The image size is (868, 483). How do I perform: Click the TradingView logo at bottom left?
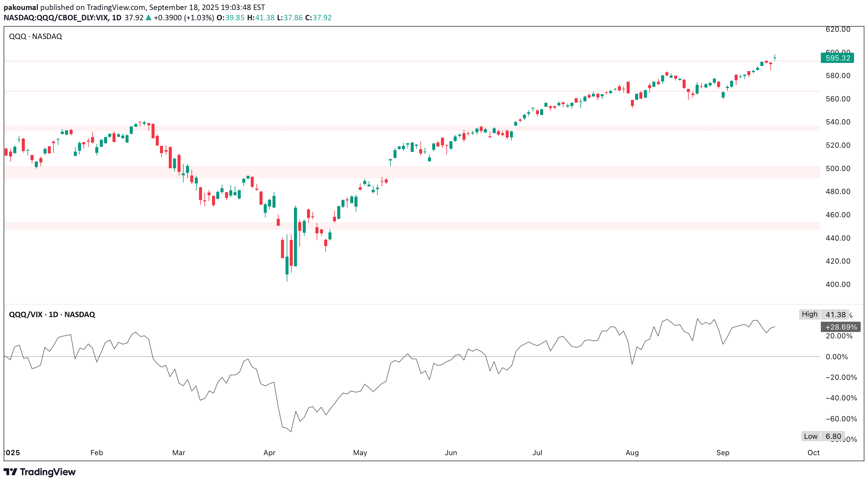click(40, 472)
